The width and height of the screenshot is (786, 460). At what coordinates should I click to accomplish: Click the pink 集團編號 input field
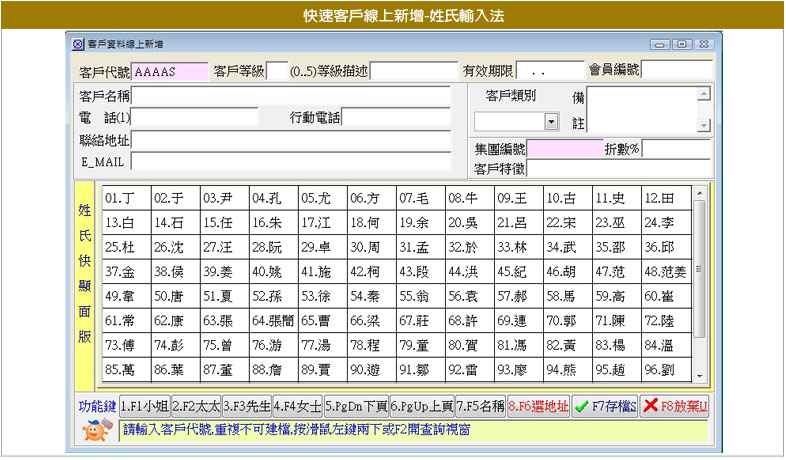563,149
